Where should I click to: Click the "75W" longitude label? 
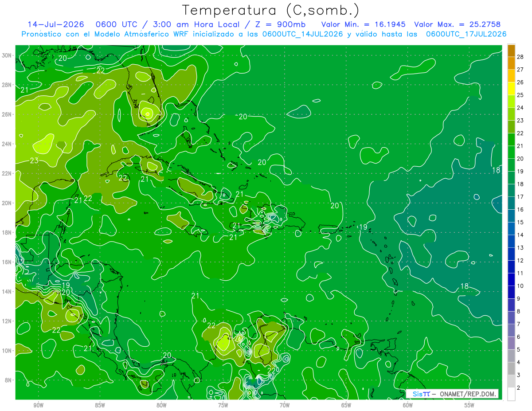[x=223, y=405]
